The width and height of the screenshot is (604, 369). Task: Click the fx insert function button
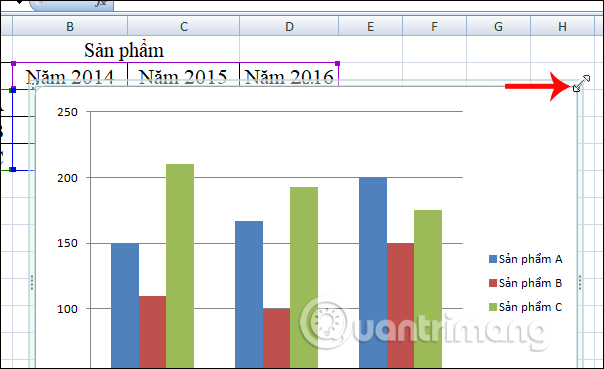coord(101,3)
